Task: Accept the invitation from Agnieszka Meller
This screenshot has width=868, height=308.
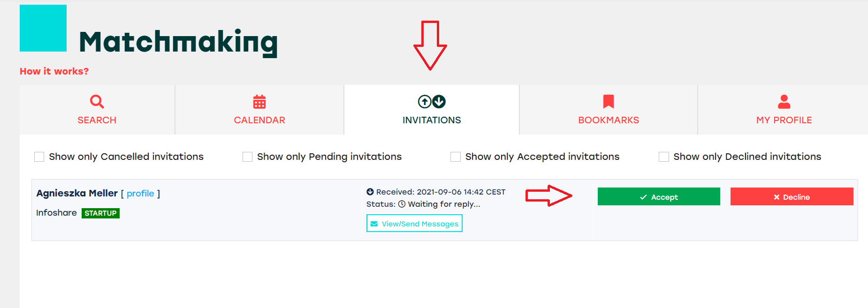Action: [659, 196]
